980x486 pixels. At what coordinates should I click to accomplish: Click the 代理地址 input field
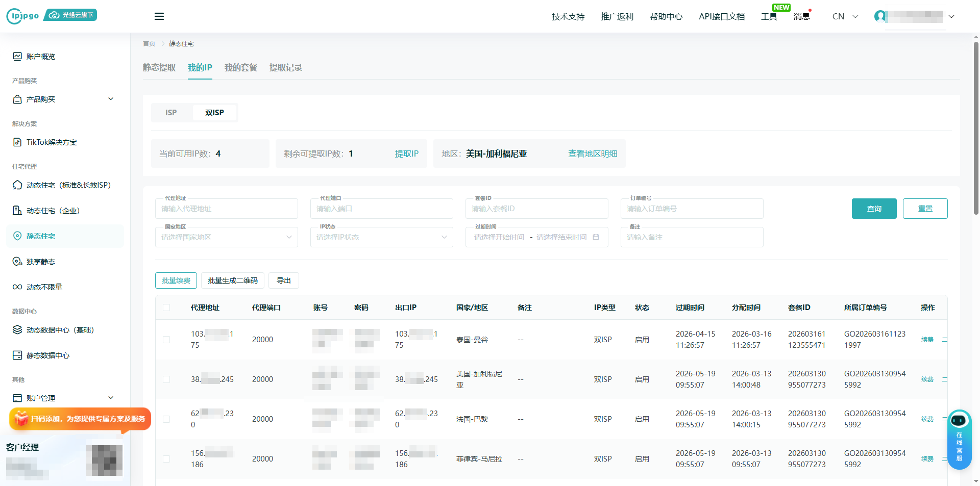226,209
